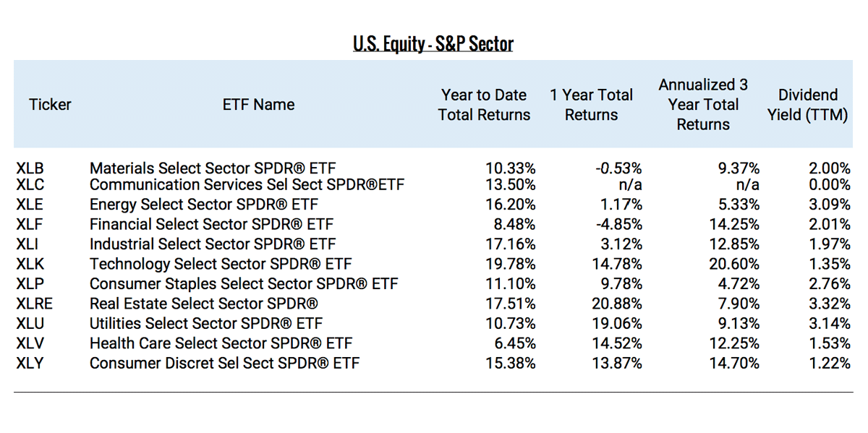Click the U.S. Equity - S&P Sector title
This screenshot has width=868, height=433.
tap(433, 44)
